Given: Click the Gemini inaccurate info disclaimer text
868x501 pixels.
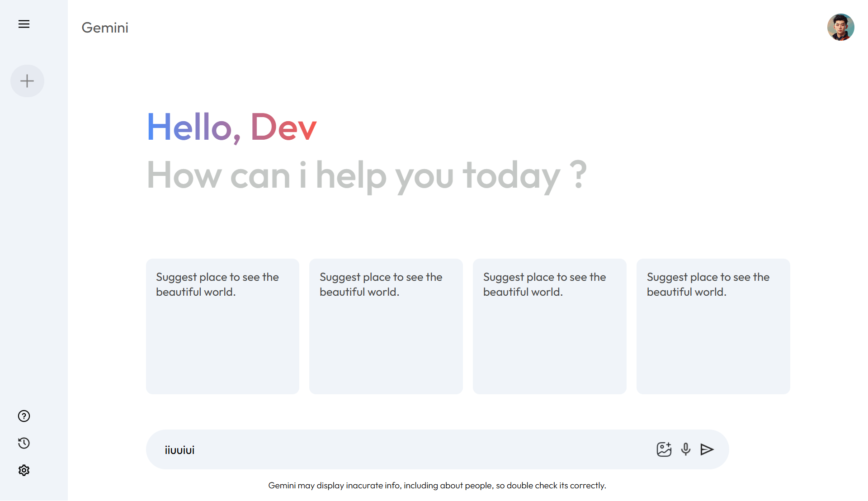Looking at the screenshot, I should [437, 486].
